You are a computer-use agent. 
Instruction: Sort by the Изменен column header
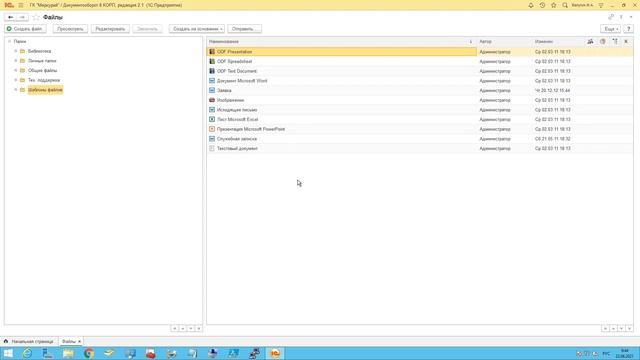point(544,42)
